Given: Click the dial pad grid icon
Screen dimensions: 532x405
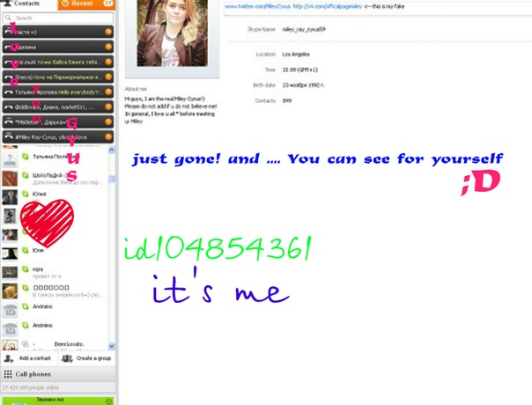Looking at the screenshot, I should [x=8, y=374].
